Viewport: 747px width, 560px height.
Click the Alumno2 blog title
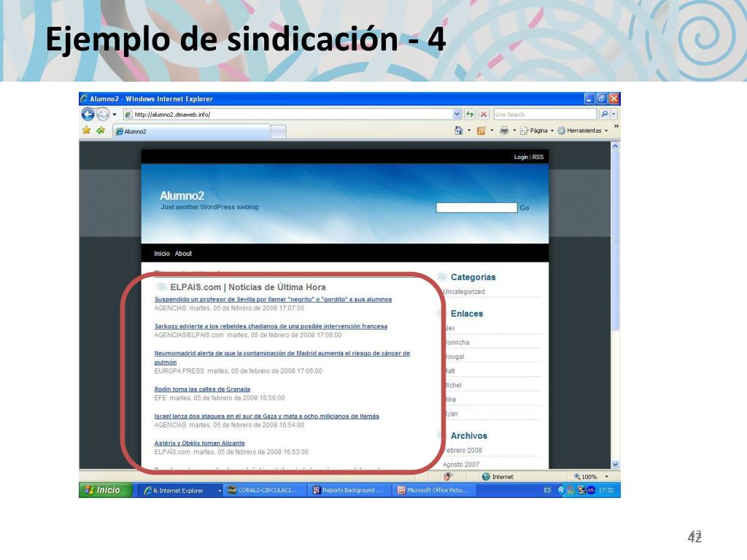[x=182, y=195]
